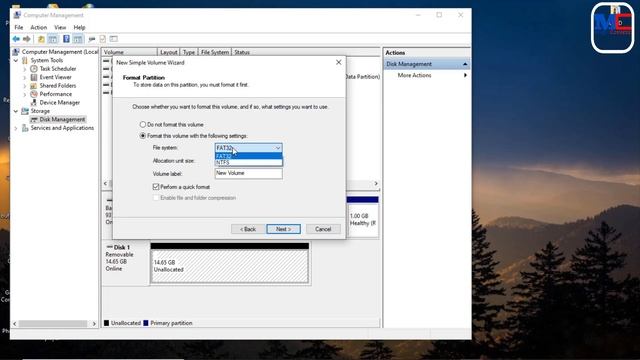This screenshot has height=360, width=640.
Task: Collapse the Storage tree node
Action: [16, 111]
